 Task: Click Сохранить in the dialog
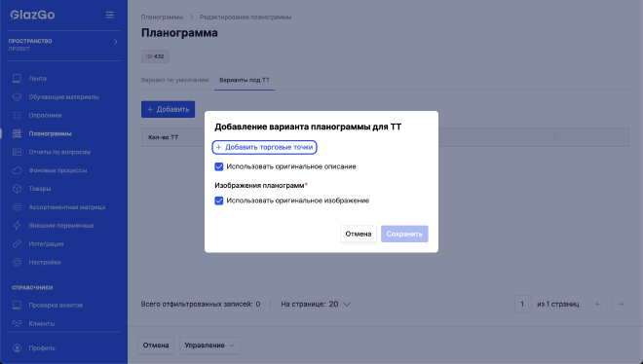pos(404,234)
